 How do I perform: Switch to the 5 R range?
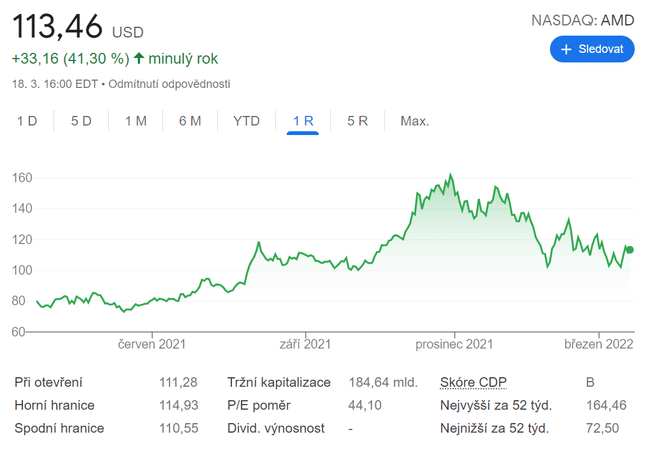click(x=358, y=121)
